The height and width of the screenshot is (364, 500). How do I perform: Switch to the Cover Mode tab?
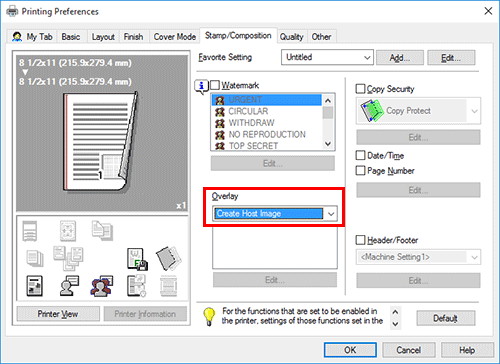(x=175, y=37)
